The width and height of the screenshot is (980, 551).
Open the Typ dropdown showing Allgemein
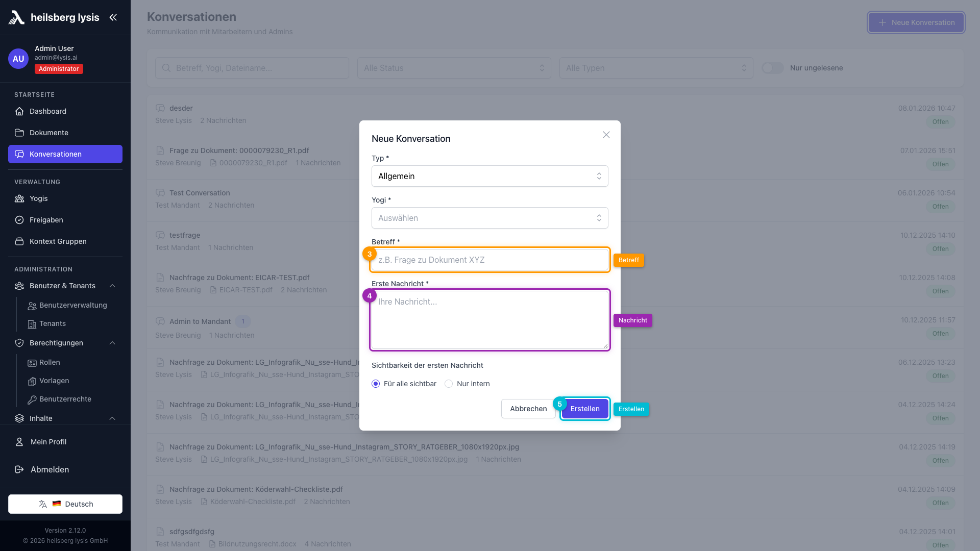[x=490, y=176]
